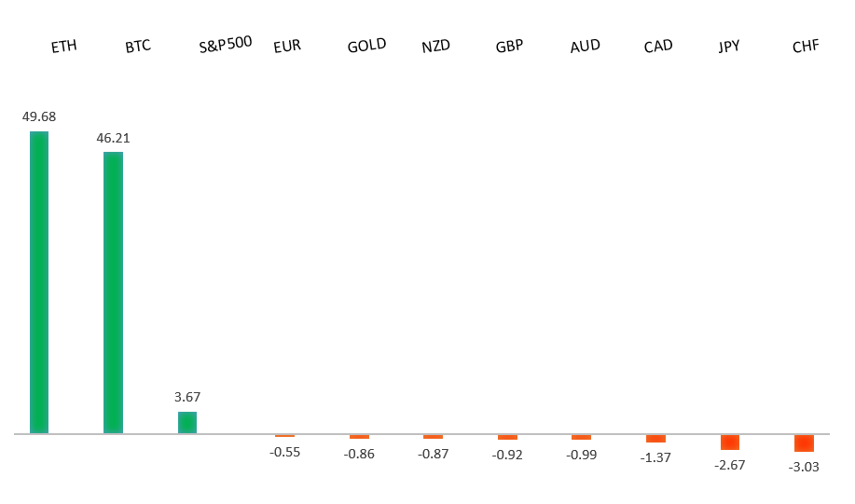The image size is (855, 504).
Task: Select the -3.03 data label
Action: point(804,467)
